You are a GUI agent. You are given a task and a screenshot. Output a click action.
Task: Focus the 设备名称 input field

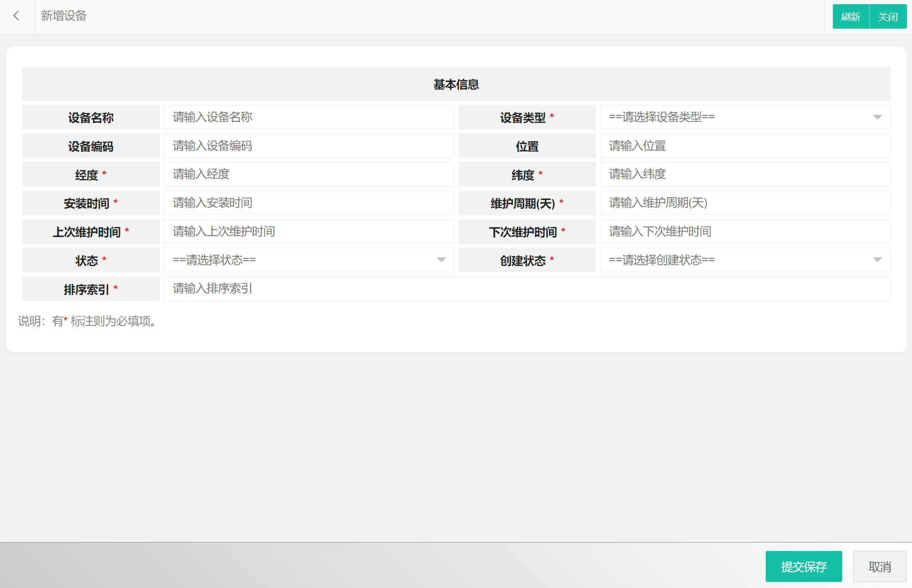point(308,117)
